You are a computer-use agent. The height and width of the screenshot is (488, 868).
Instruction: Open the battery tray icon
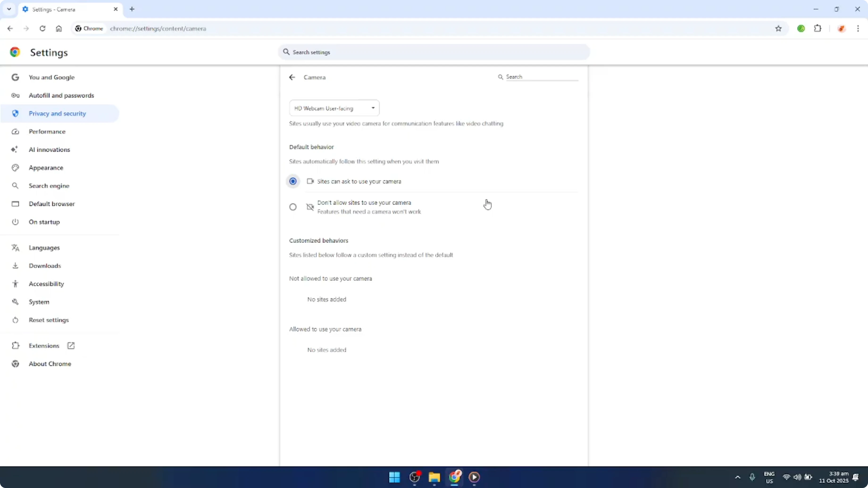point(808,477)
